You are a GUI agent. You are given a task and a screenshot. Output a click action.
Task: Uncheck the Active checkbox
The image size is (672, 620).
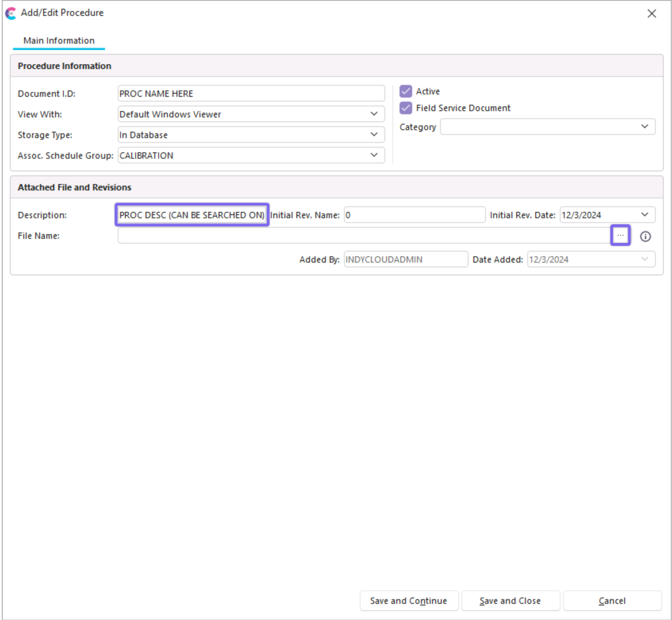(x=406, y=92)
